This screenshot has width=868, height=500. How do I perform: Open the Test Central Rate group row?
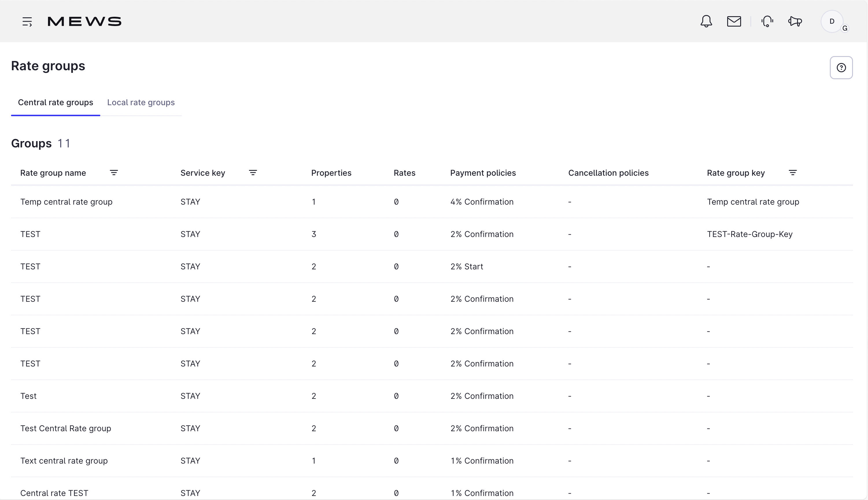tap(432, 428)
